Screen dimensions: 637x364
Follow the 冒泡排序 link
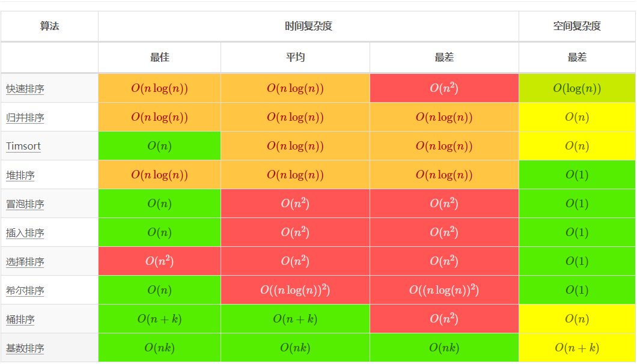[x=25, y=204]
